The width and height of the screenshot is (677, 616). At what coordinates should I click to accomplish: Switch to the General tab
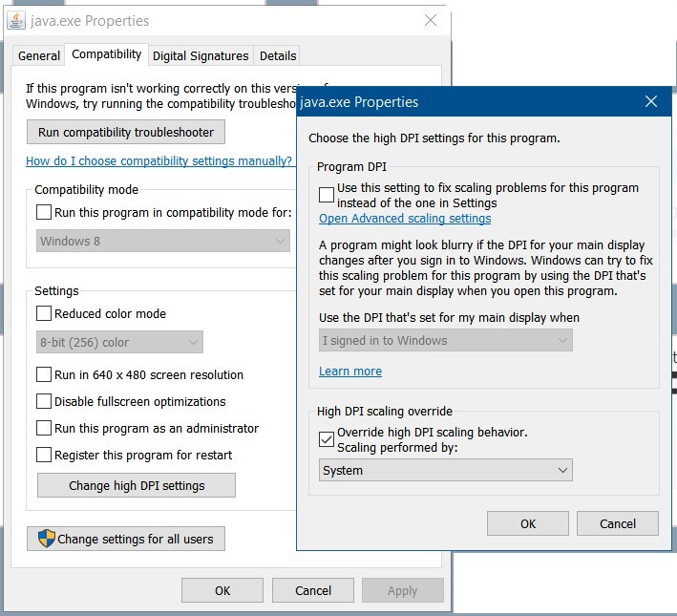tap(39, 55)
